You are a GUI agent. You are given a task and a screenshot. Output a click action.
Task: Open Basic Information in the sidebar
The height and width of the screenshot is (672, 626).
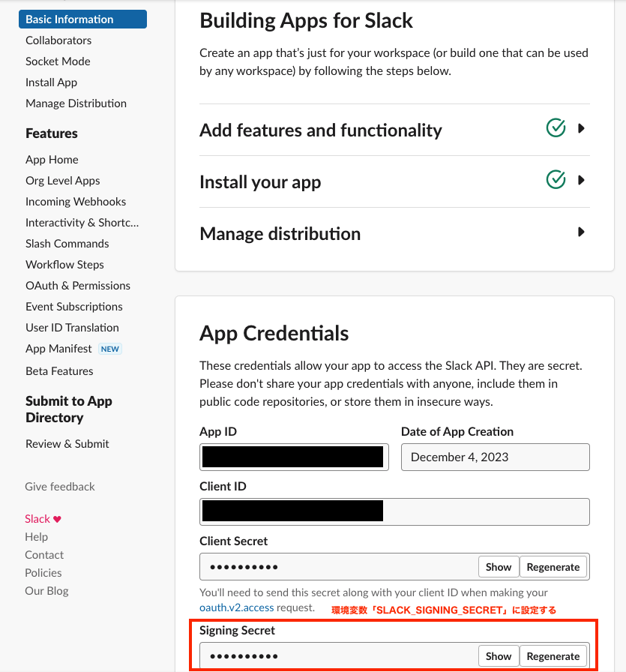[82, 19]
